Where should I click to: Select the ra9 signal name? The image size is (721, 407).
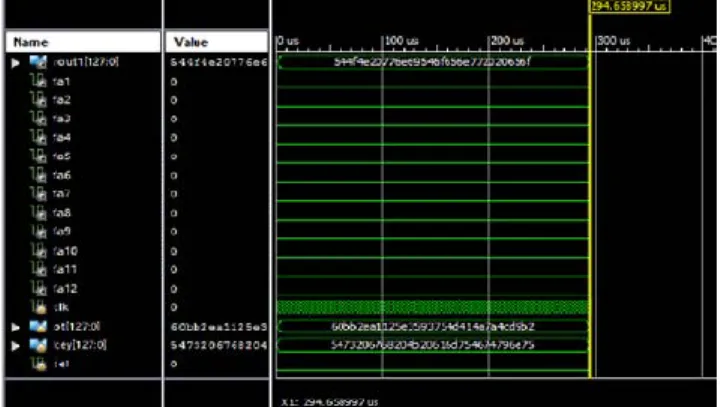(x=62, y=231)
